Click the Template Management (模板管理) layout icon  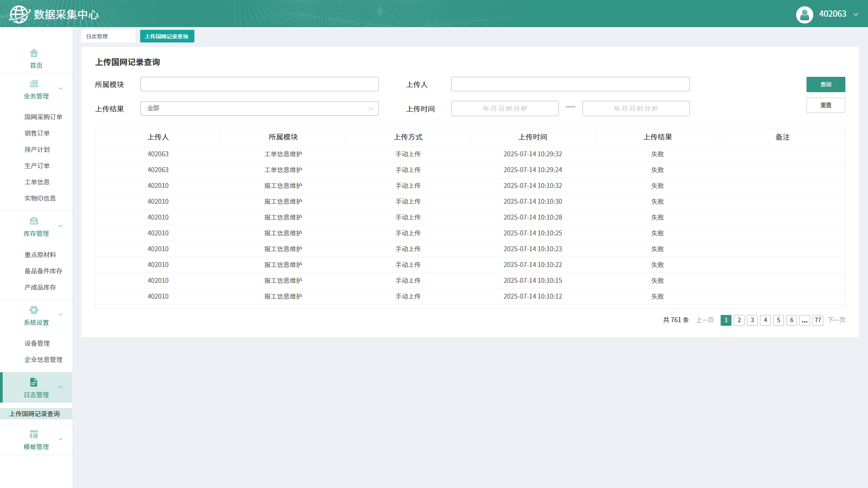34,434
